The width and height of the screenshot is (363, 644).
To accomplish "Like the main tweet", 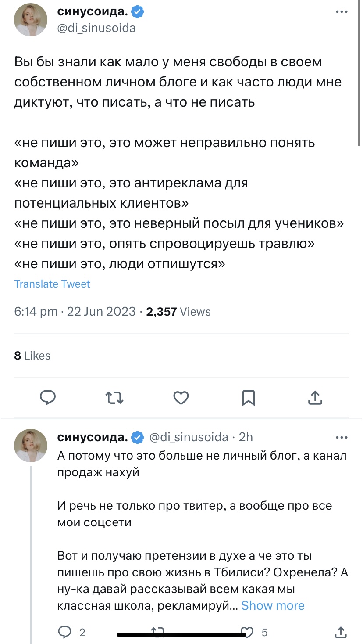I will click(x=181, y=398).
